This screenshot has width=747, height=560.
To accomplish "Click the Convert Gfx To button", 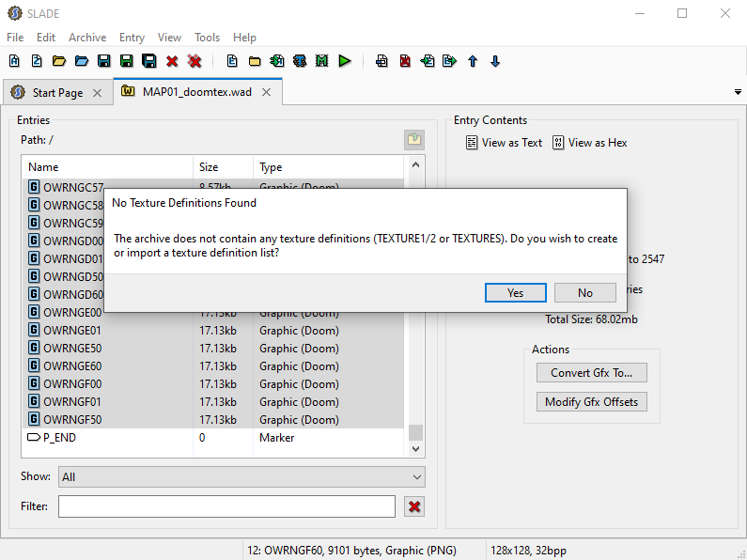I will coord(591,372).
